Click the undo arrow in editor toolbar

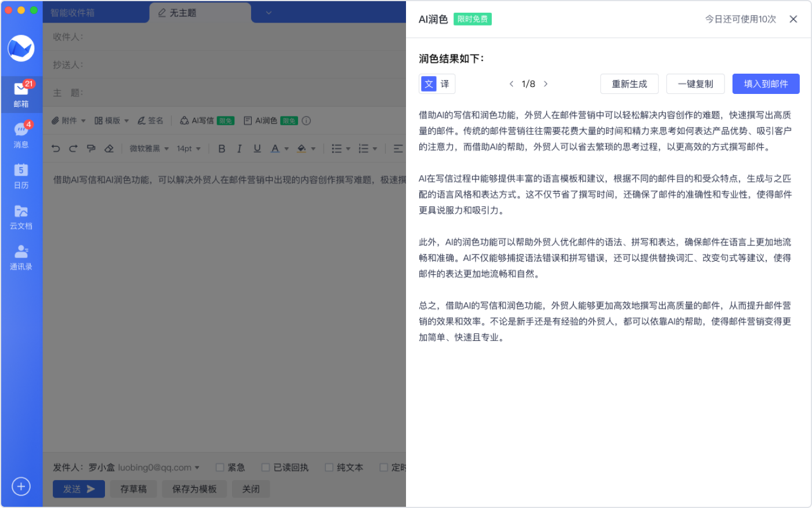pyautogui.click(x=56, y=148)
